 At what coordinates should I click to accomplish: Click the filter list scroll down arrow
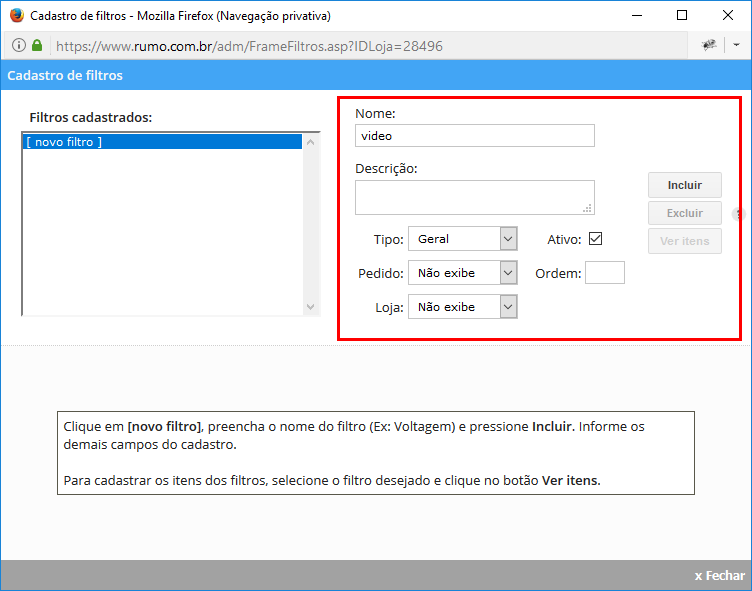tap(310, 307)
